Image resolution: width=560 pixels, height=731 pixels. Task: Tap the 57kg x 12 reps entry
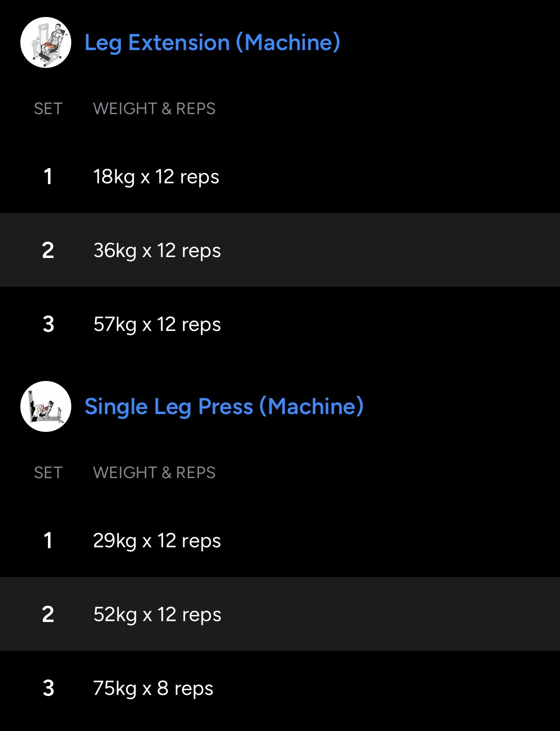(157, 324)
